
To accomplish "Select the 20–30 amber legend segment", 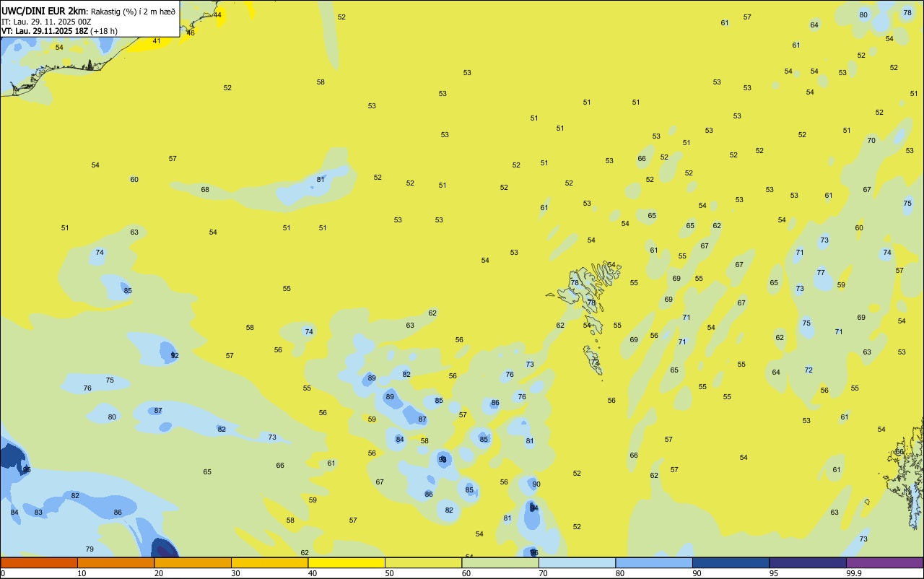I will coord(193,562).
